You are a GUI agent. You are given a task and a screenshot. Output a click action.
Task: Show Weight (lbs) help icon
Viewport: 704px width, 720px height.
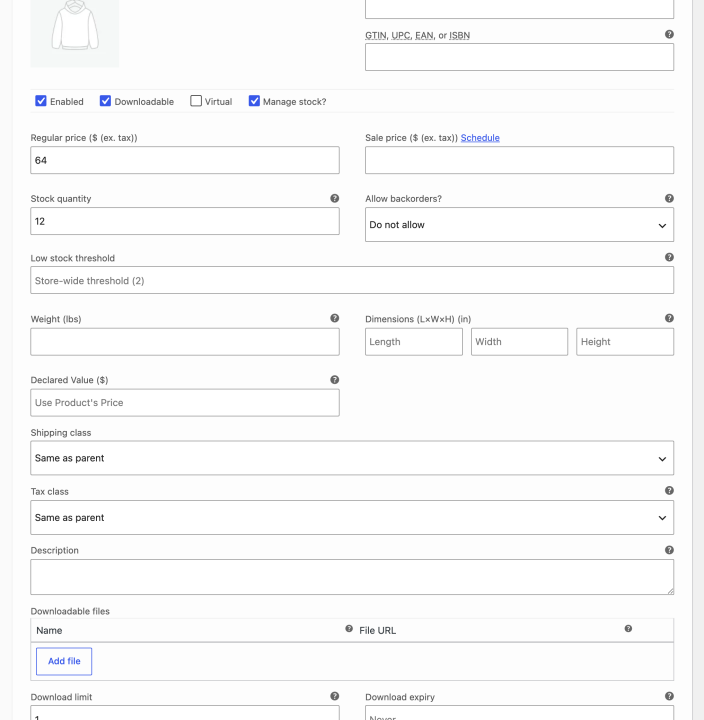pyautogui.click(x=334, y=318)
